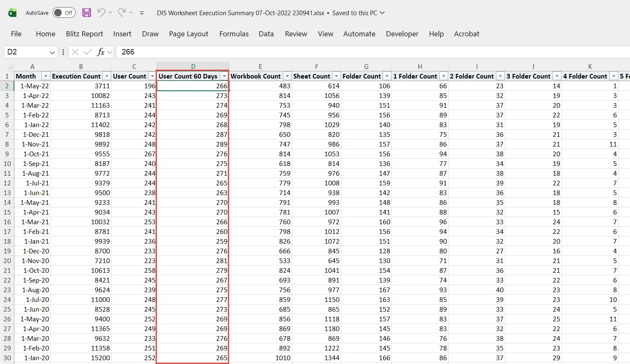Open the Formulas ribbon tab
Screen dimensions: 630x364
tap(234, 34)
